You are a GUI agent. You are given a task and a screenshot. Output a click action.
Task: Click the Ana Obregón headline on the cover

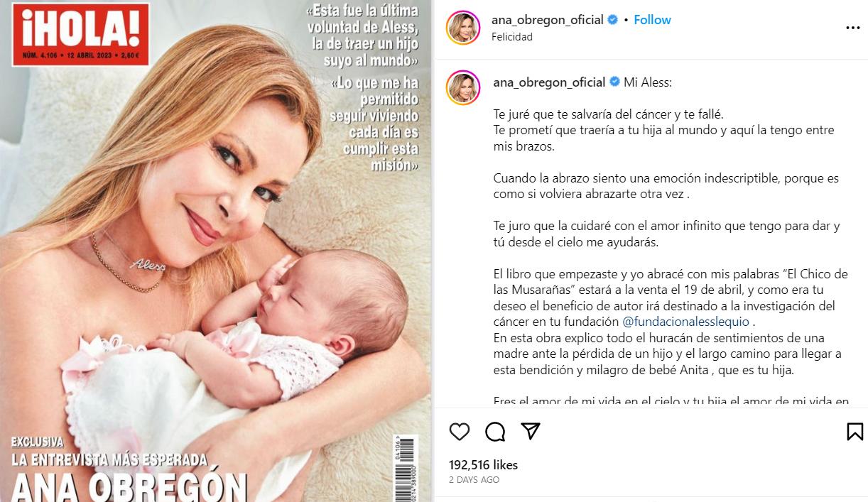click(130, 486)
